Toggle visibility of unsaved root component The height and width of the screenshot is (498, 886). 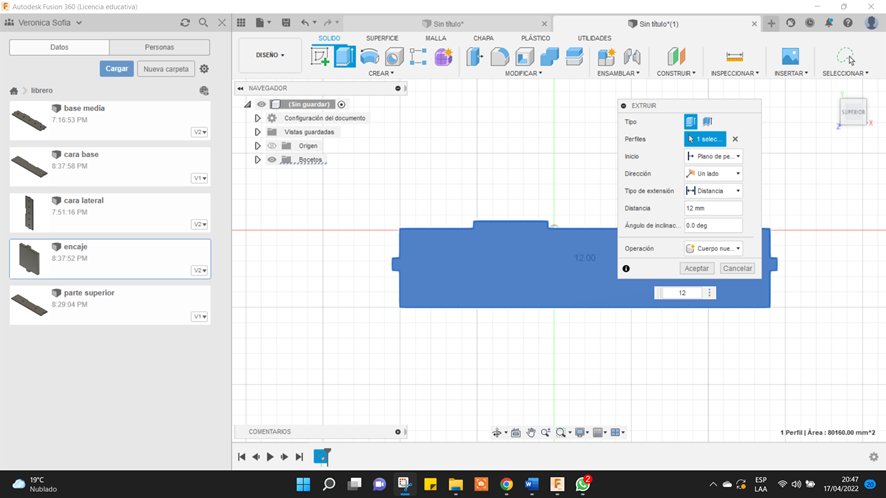pos(261,104)
